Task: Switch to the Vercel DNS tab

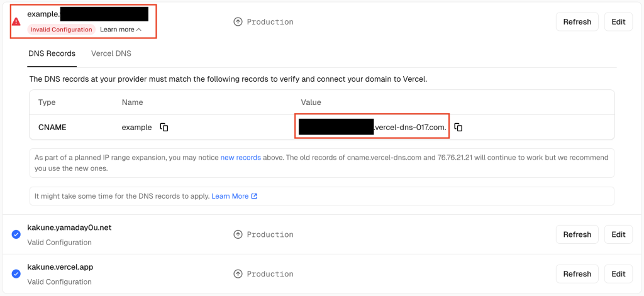Action: [111, 54]
